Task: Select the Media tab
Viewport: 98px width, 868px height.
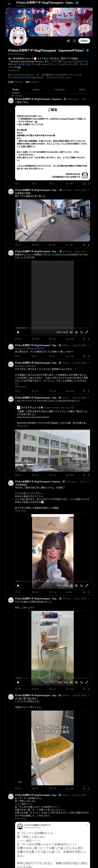Action: 82,90
